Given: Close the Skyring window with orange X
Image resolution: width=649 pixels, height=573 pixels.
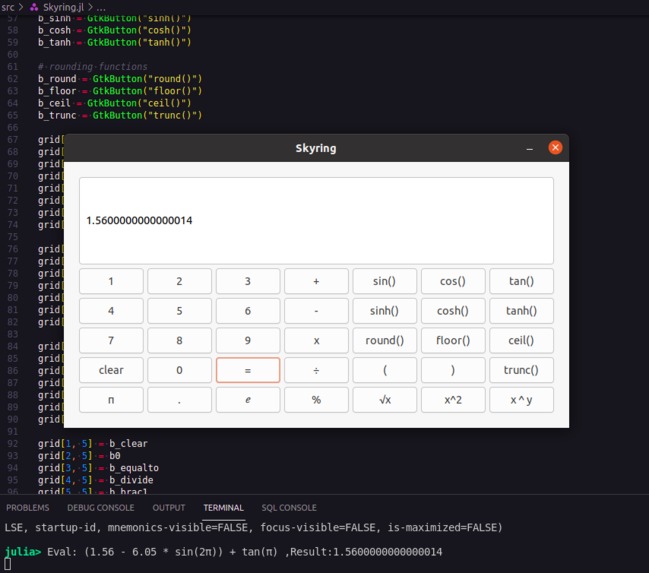Looking at the screenshot, I should [x=555, y=147].
